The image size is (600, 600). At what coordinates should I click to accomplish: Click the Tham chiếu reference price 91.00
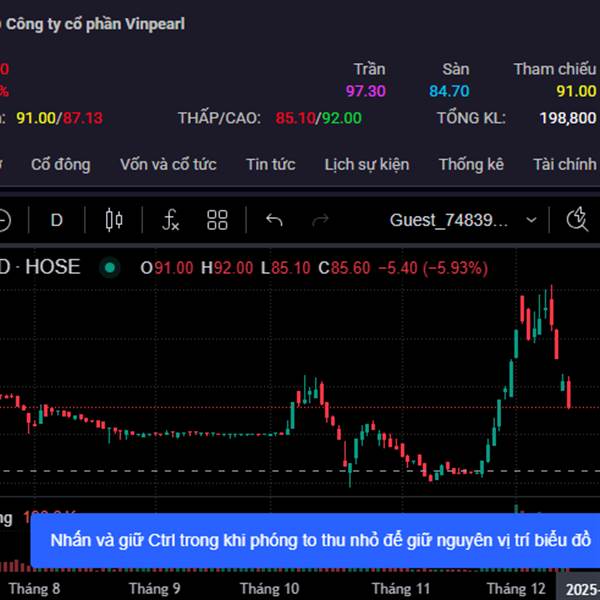coord(576,91)
